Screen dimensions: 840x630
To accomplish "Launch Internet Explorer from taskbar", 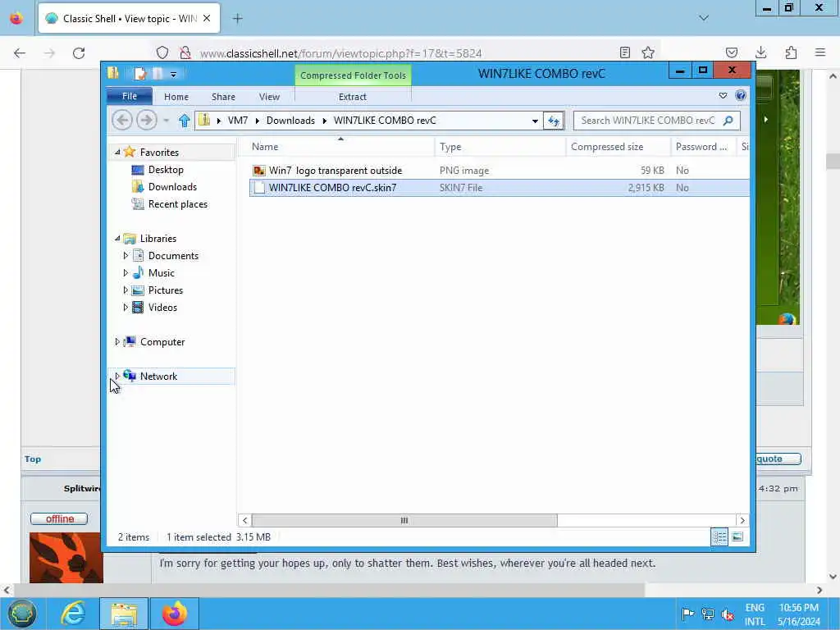I will coord(72,614).
